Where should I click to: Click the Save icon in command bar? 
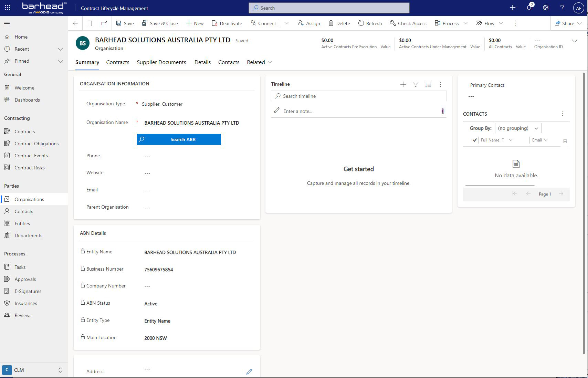(x=119, y=23)
